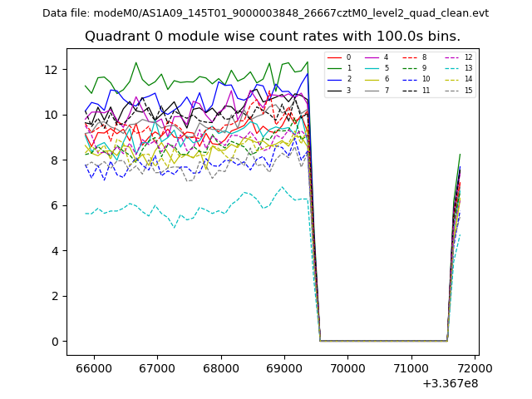Click the cyan dashed legend entry 13
This screenshot has height=399, width=532.
(453, 68)
